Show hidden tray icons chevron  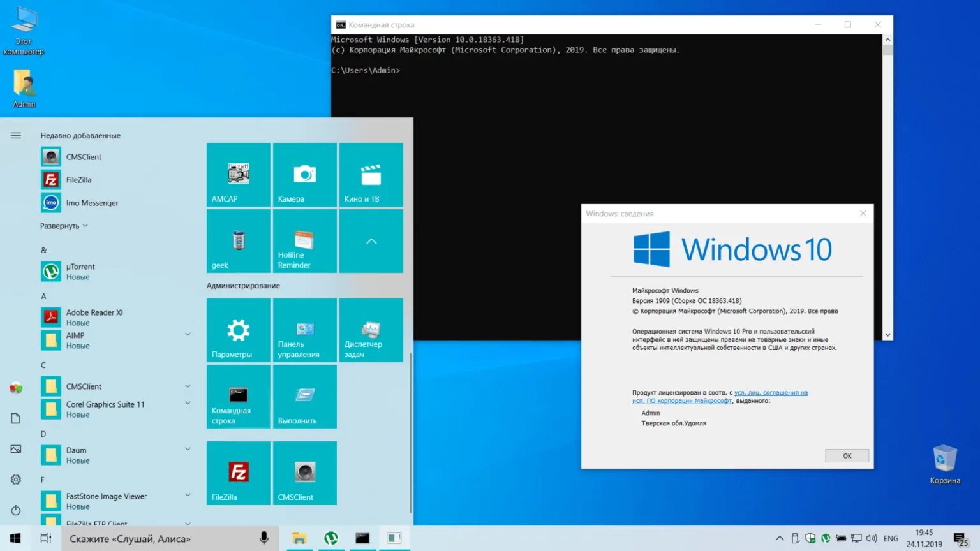point(780,538)
